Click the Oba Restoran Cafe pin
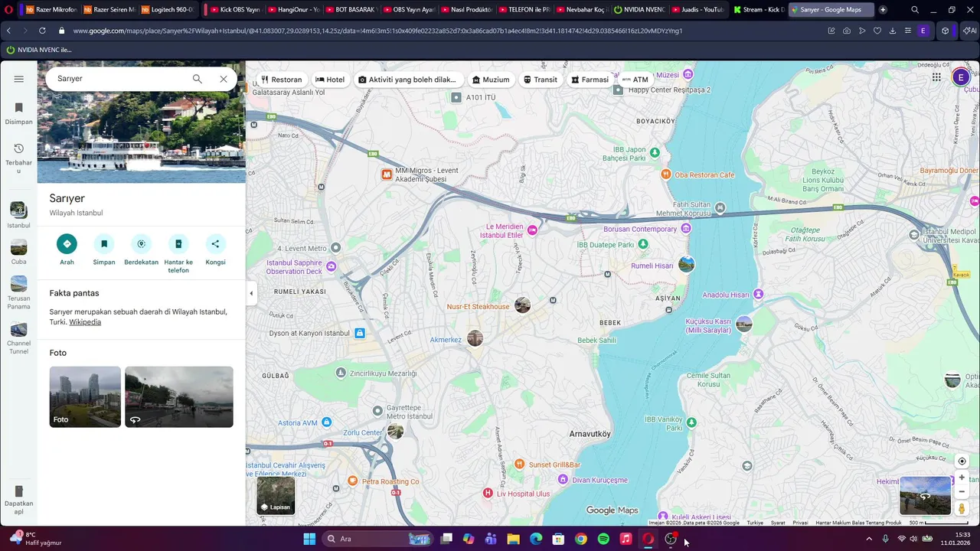Image resolution: width=980 pixels, height=551 pixels. 666,174
